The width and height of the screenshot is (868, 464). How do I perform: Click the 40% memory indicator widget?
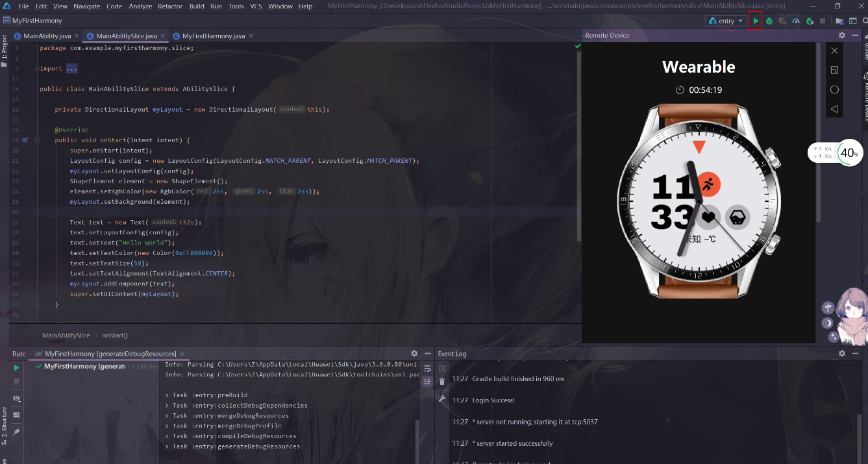click(849, 153)
